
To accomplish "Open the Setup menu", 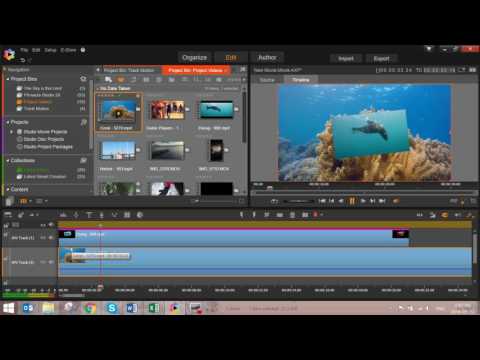I will tap(50, 50).
